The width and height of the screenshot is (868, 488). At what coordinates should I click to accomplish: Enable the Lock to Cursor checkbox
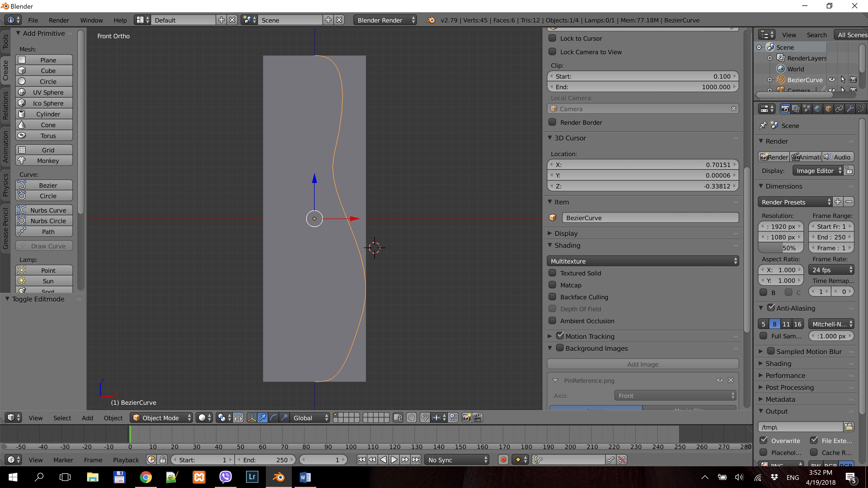point(552,38)
